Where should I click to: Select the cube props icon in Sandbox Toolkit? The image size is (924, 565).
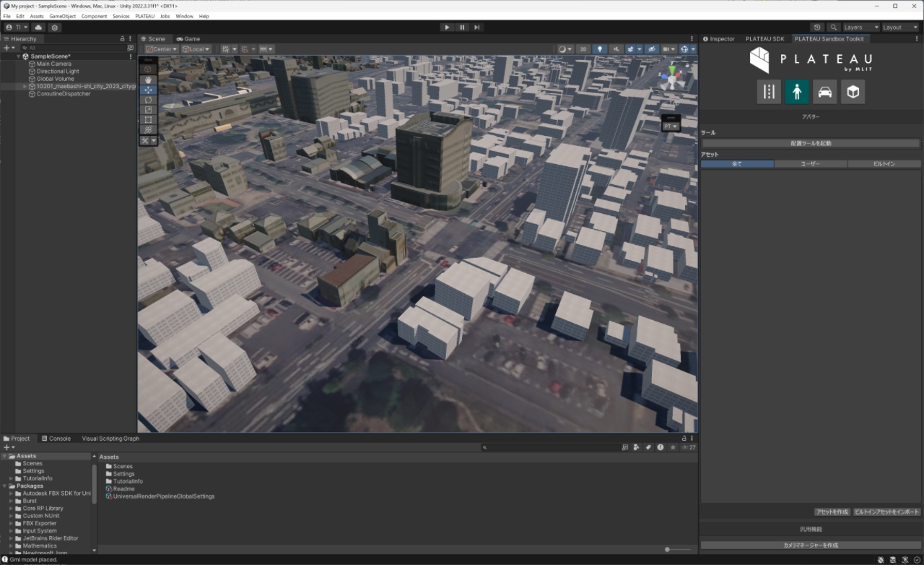853,92
